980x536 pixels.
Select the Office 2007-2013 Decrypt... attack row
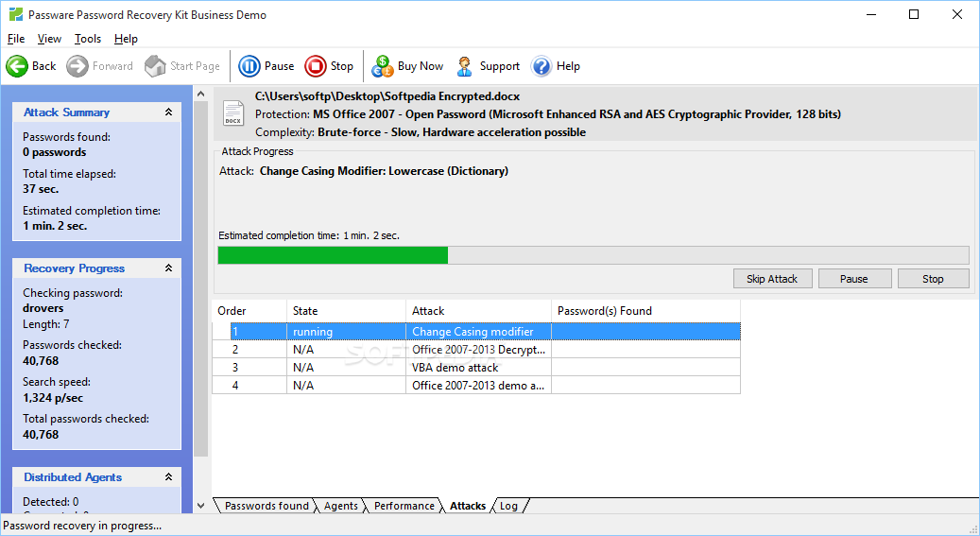pos(476,350)
